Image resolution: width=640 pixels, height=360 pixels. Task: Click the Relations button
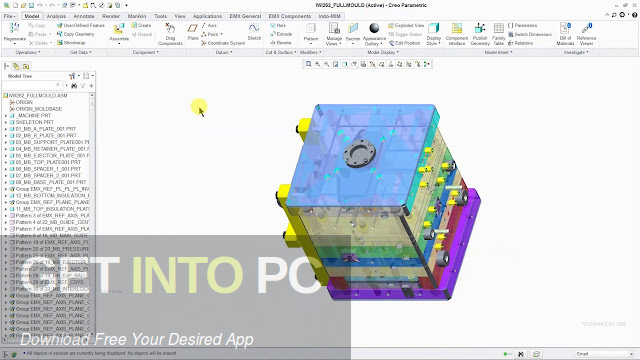point(520,43)
